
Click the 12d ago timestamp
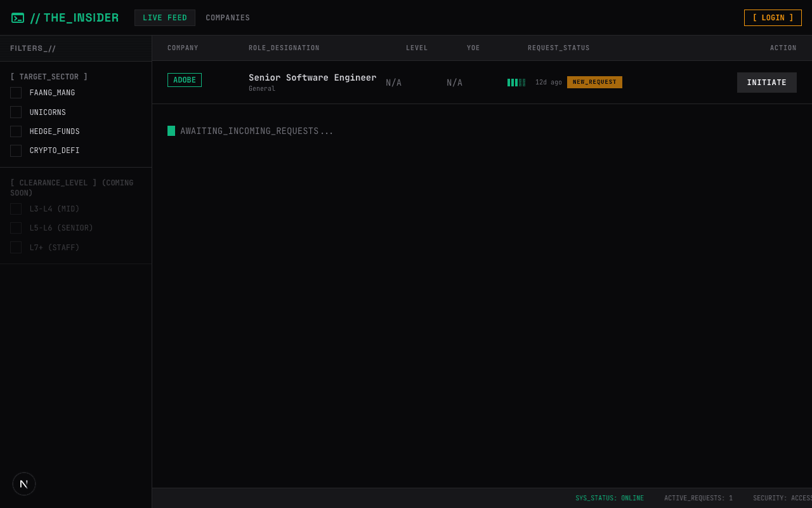pyautogui.click(x=548, y=82)
